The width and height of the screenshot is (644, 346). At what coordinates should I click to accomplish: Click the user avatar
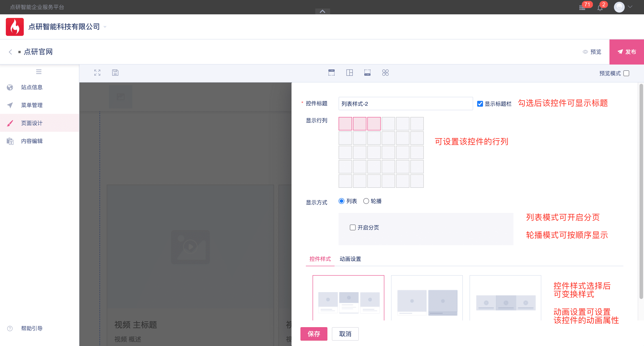pyautogui.click(x=619, y=7)
